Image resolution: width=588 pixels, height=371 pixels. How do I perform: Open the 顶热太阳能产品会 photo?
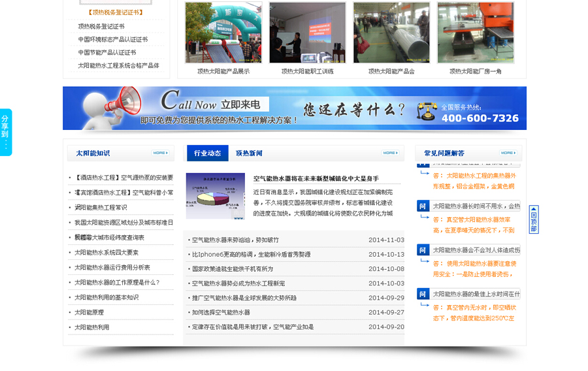pyautogui.click(x=391, y=33)
